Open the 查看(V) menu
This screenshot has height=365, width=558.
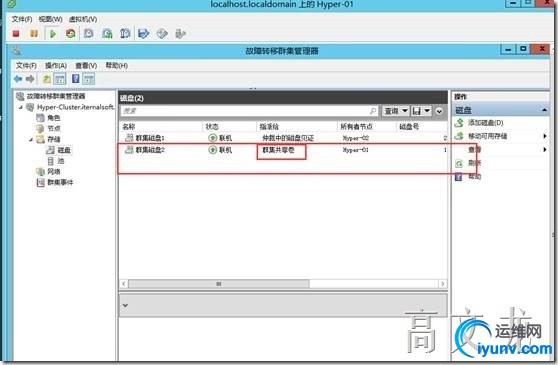coord(86,65)
